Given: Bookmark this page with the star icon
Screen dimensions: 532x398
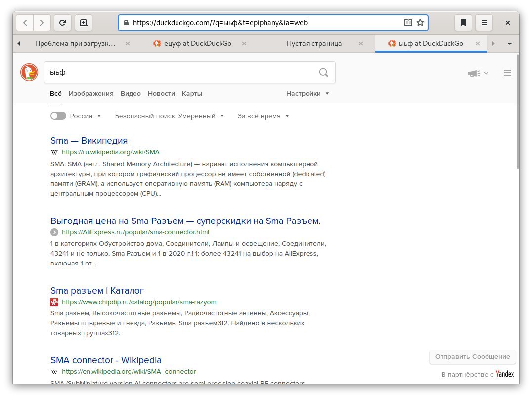Looking at the screenshot, I should point(420,23).
